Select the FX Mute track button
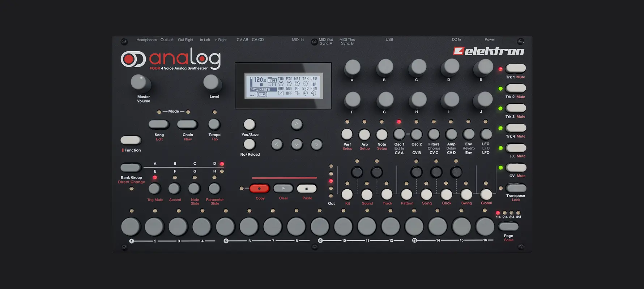Viewport: 644px width, 289px height. [516, 148]
